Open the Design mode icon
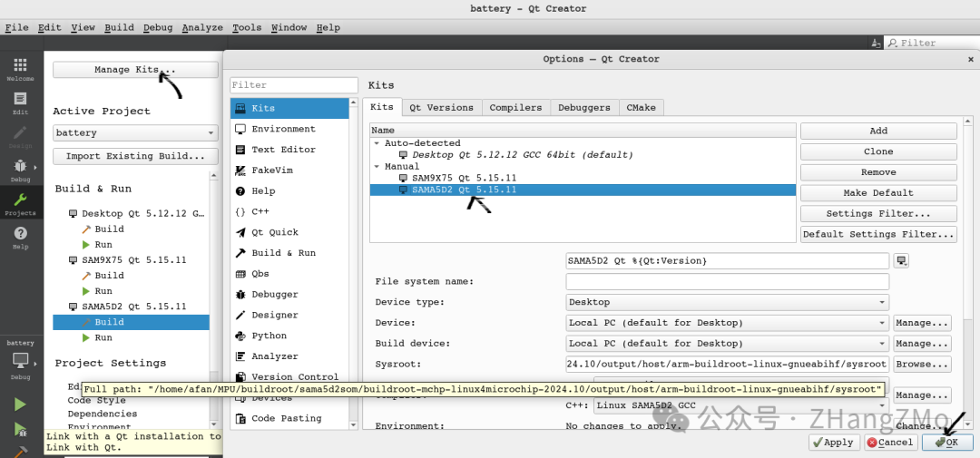The height and width of the screenshot is (458, 980). tap(21, 137)
